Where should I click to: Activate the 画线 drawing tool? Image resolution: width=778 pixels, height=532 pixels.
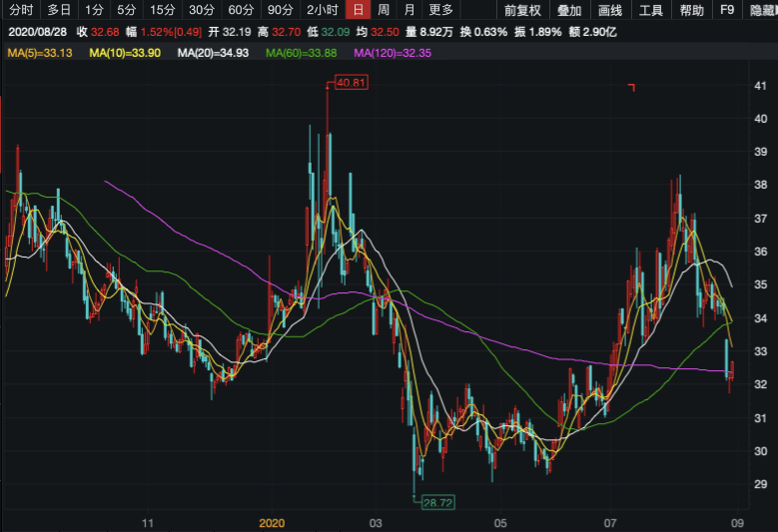609,11
